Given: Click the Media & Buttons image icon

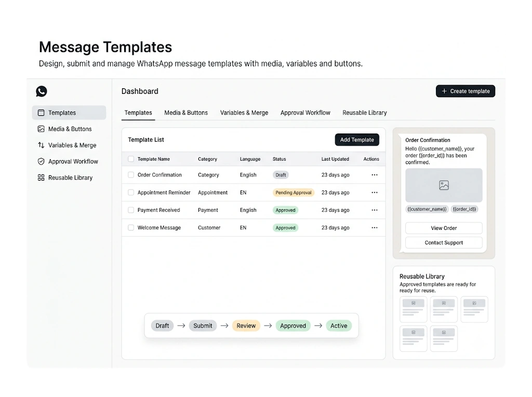Looking at the screenshot, I should (41, 129).
